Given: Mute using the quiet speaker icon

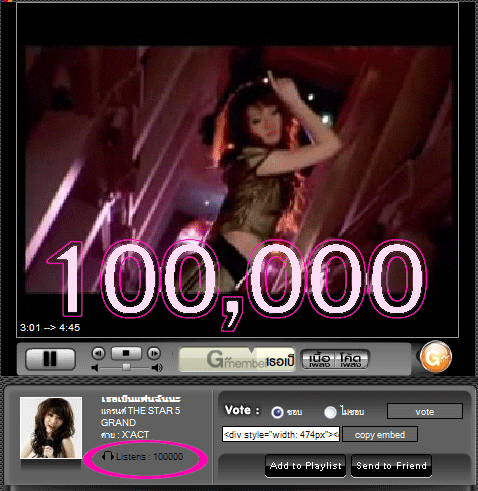Looking at the screenshot, I should pos(95,368).
